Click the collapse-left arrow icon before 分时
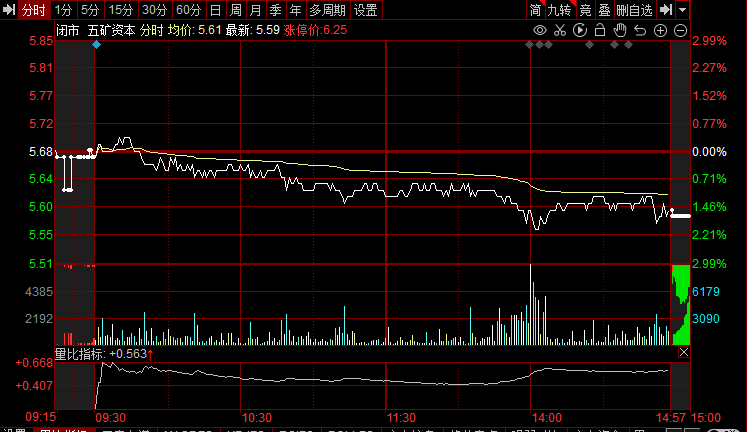Image resolution: width=747 pixels, height=432 pixels. (9, 10)
